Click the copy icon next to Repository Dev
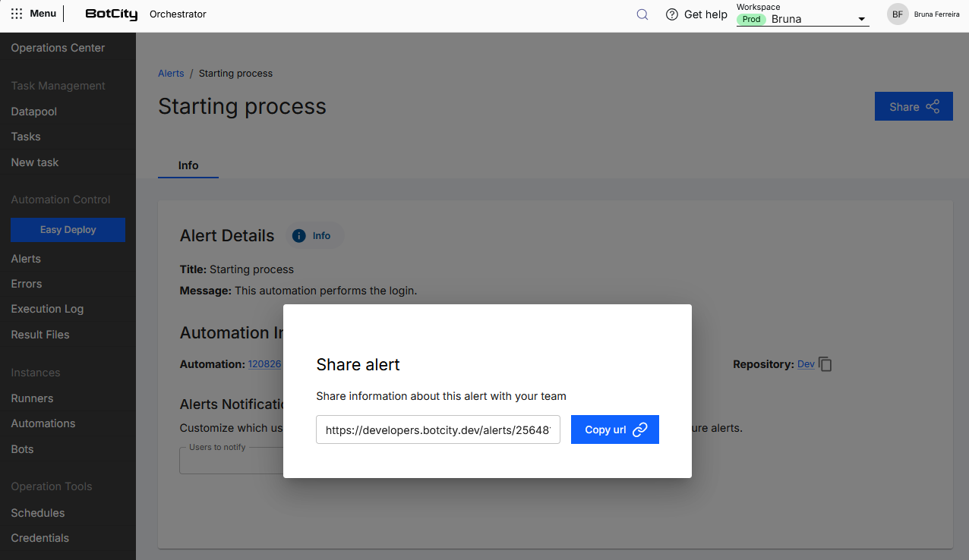The width and height of the screenshot is (969, 560). coord(826,364)
